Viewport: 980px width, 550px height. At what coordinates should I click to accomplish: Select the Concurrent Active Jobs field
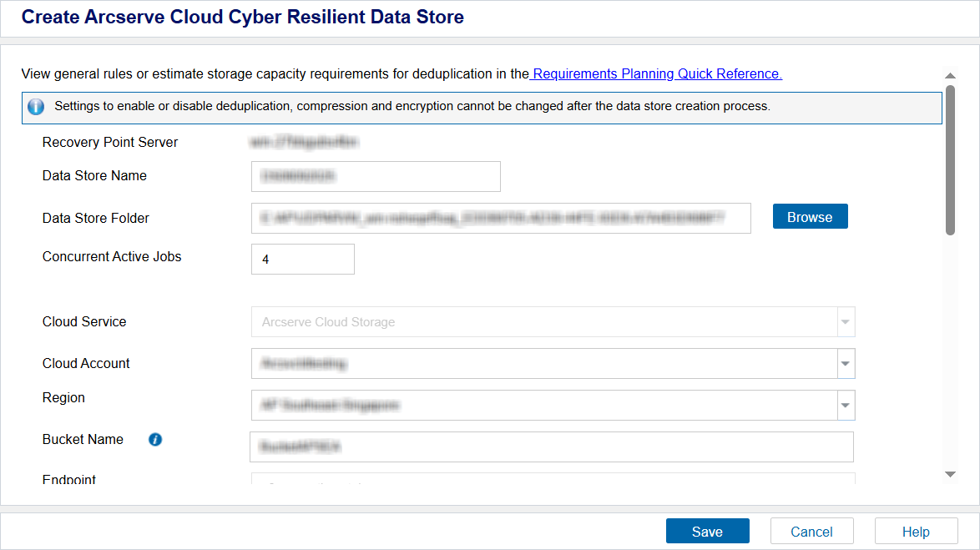303,260
